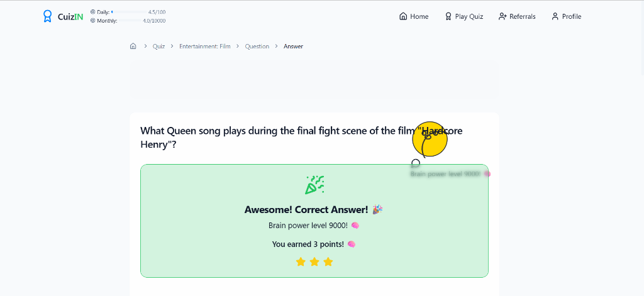The image size is (644, 296).
Task: Click the target icon beside Monthly
Action: (x=93, y=21)
